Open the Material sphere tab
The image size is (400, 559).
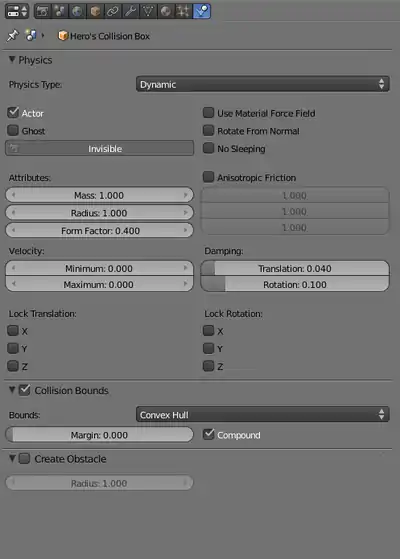[165, 11]
